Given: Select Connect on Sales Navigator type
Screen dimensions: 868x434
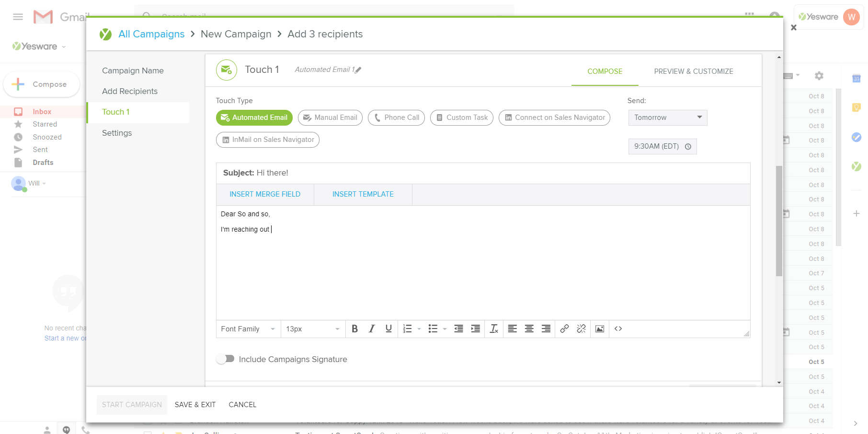Looking at the screenshot, I should click(554, 117).
